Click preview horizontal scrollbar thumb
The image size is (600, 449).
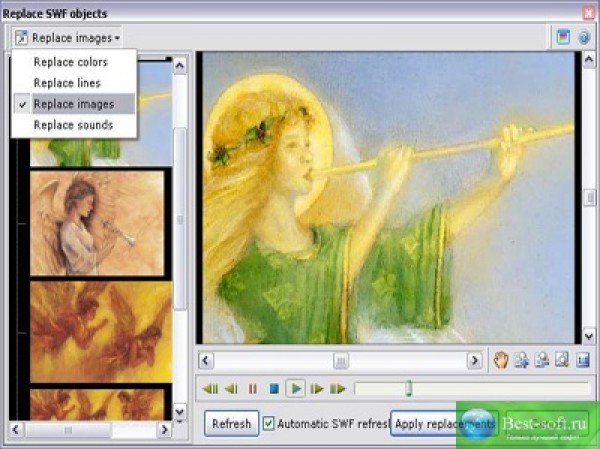[x=341, y=360]
